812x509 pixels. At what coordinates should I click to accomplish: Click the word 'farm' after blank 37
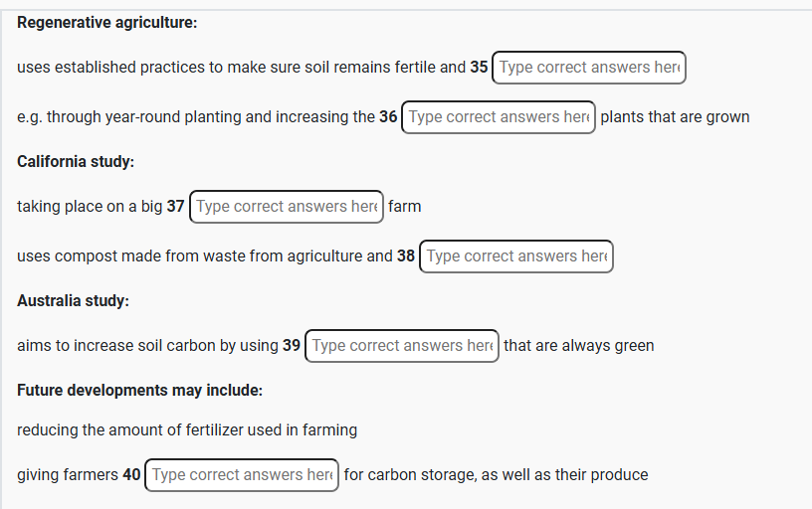(x=404, y=207)
